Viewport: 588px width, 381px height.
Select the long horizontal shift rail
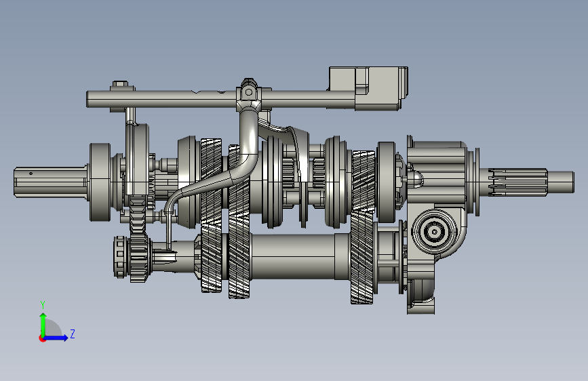pyautogui.click(x=220, y=100)
